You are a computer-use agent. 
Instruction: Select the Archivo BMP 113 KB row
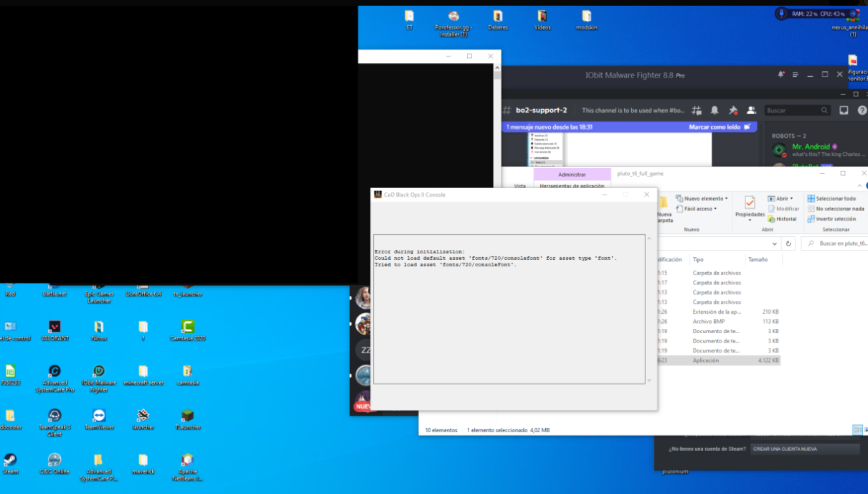(717, 322)
